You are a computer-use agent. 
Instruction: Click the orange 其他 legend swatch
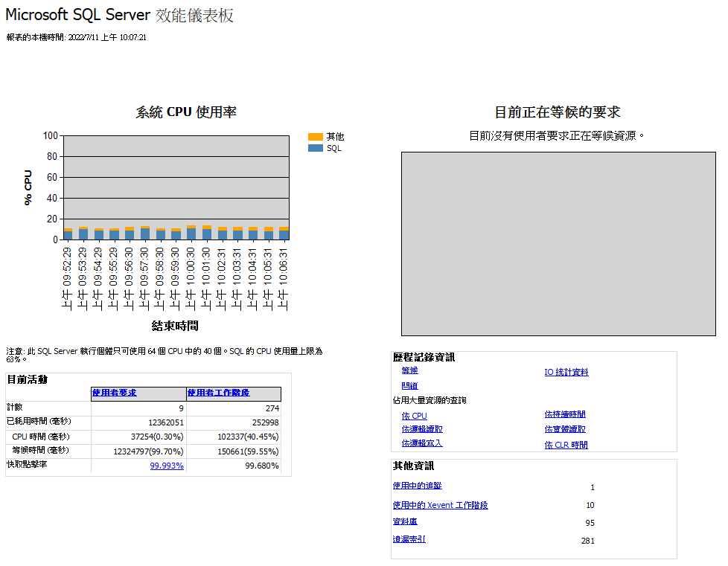(315, 136)
